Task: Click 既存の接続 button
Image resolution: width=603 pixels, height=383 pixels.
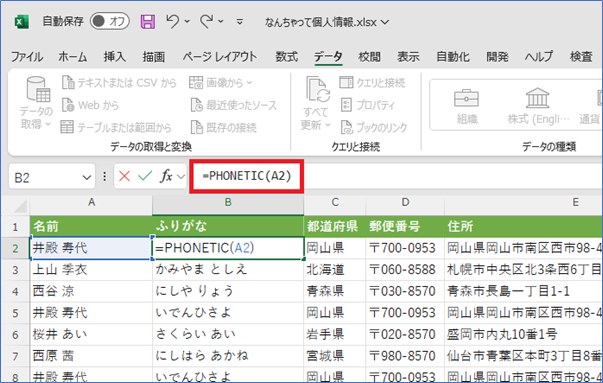Action: [x=224, y=127]
